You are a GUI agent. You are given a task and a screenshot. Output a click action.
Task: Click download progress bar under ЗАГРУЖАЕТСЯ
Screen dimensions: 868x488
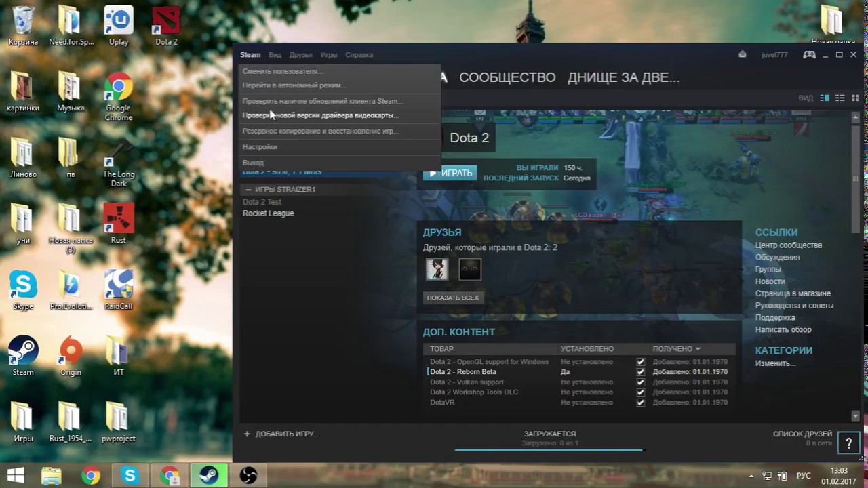click(549, 449)
